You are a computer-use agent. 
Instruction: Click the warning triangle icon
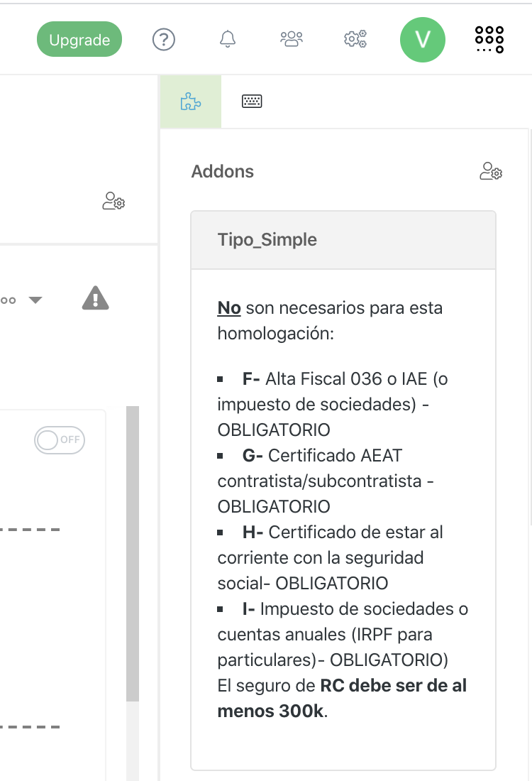pos(96,298)
